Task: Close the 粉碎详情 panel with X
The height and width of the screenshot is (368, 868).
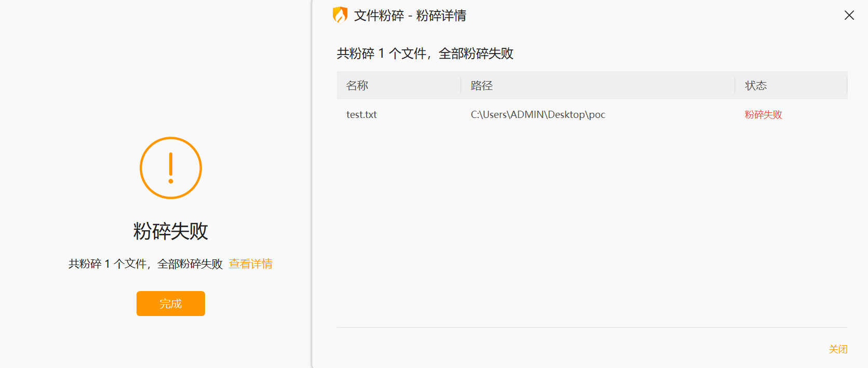Action: tap(849, 15)
